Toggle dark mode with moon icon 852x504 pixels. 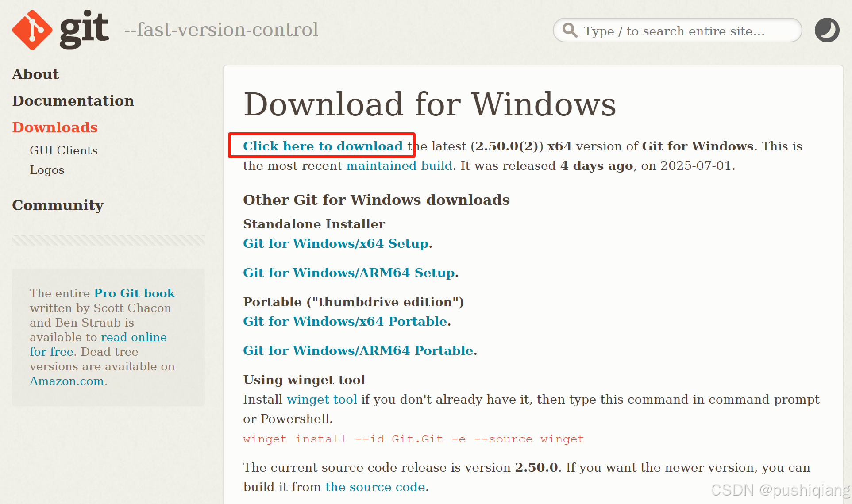(x=827, y=30)
